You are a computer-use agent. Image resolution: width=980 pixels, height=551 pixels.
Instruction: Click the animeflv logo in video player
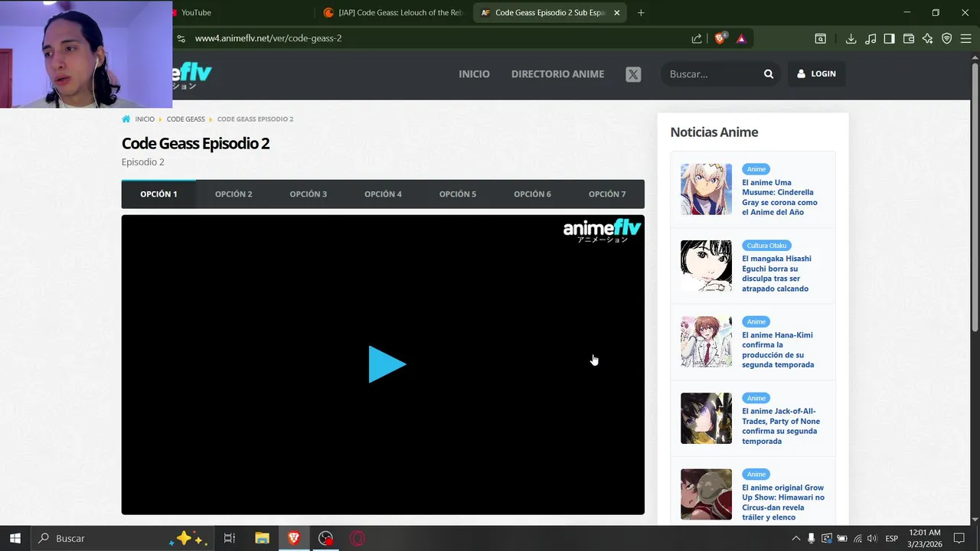click(602, 230)
